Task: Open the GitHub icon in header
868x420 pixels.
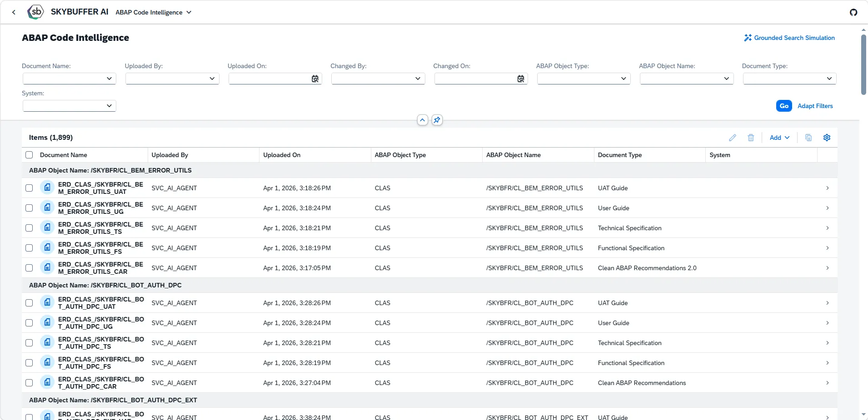Action: click(853, 12)
